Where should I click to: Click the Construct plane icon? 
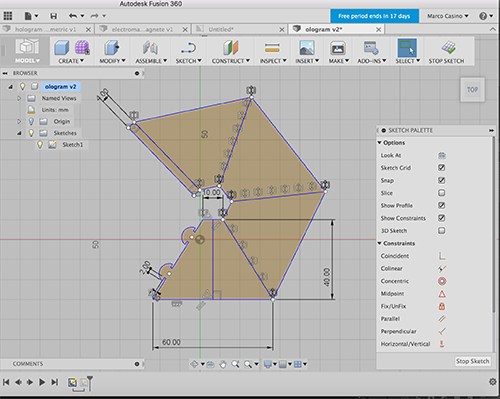(231, 48)
